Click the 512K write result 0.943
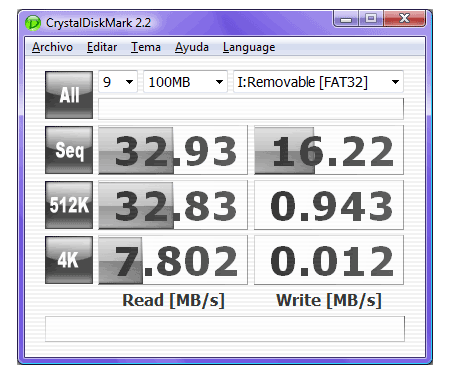This screenshot has height=375, width=450. 329,205
